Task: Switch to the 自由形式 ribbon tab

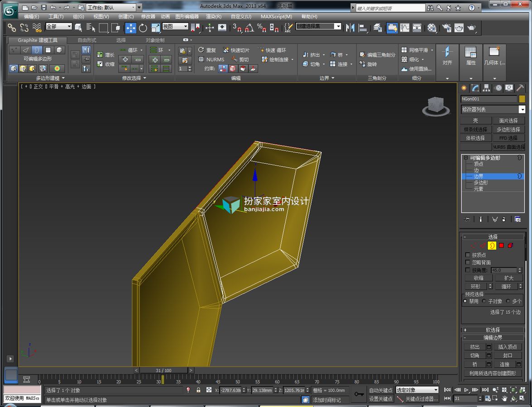Action: [x=87, y=40]
